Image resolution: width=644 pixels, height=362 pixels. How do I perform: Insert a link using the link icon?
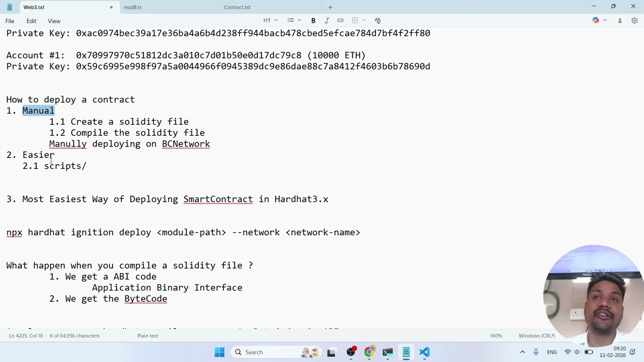click(x=340, y=21)
